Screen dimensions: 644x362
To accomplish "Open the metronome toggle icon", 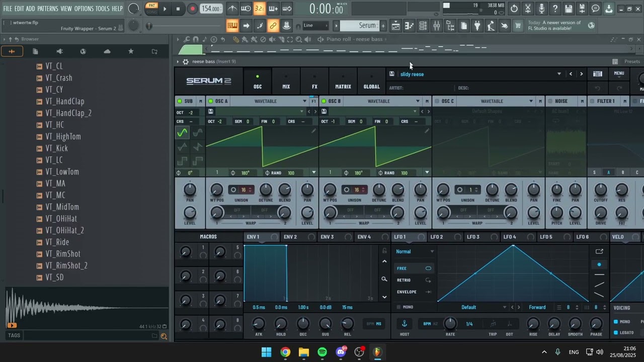I will [232, 9].
